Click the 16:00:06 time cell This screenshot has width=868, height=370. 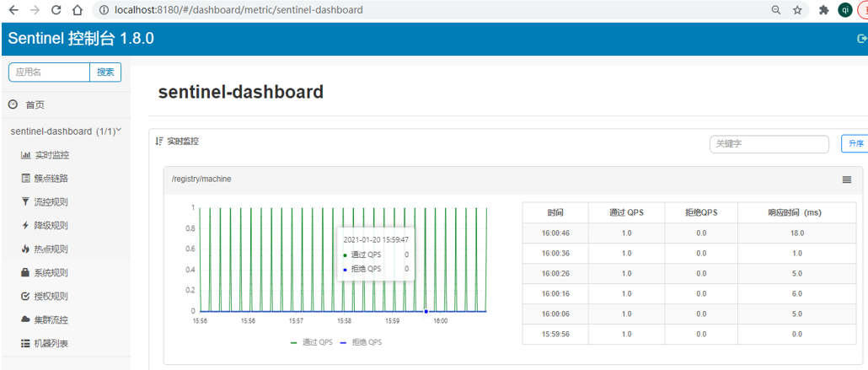tap(555, 314)
